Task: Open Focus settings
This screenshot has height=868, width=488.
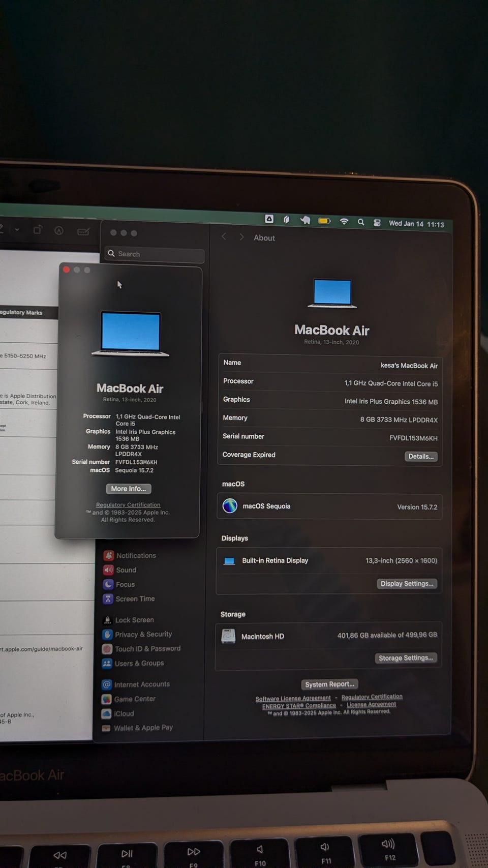Action: coord(119,584)
